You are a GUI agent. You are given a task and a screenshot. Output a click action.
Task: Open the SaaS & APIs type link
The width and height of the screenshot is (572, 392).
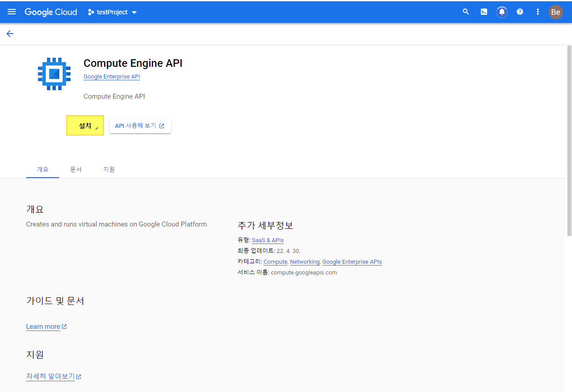(268, 240)
